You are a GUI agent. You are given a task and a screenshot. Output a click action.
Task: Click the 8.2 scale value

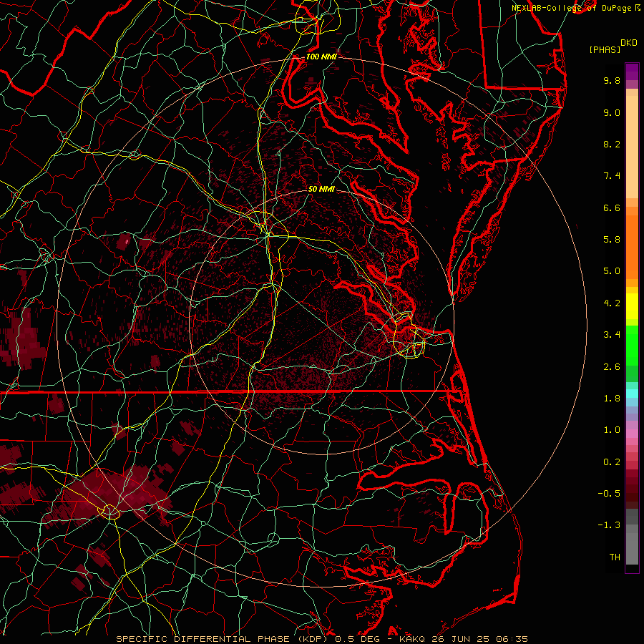point(612,144)
